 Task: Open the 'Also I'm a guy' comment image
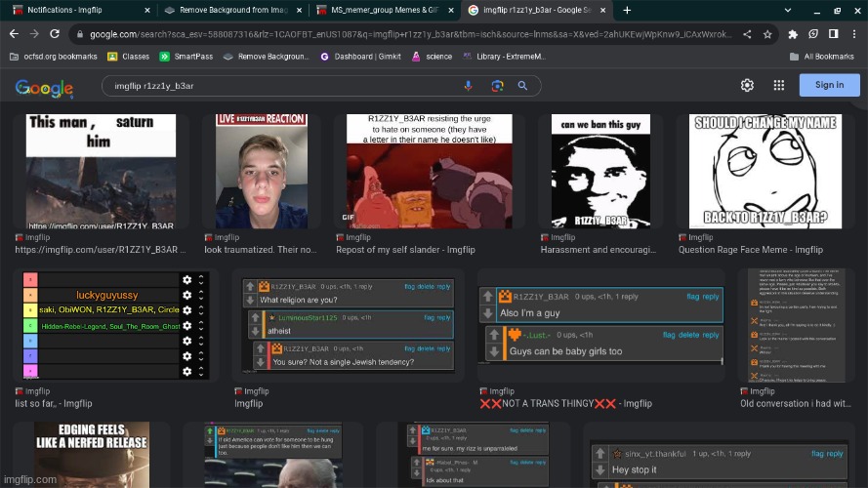tap(601, 325)
